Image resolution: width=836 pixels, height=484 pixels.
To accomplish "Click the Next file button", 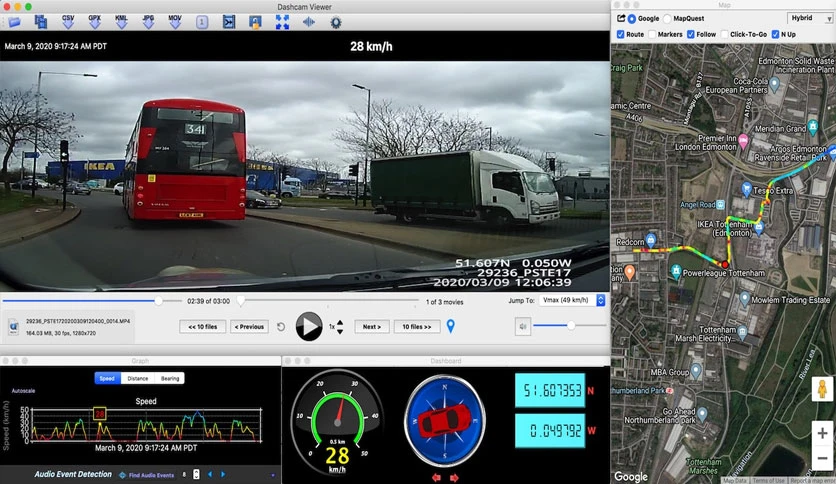I will (x=372, y=327).
